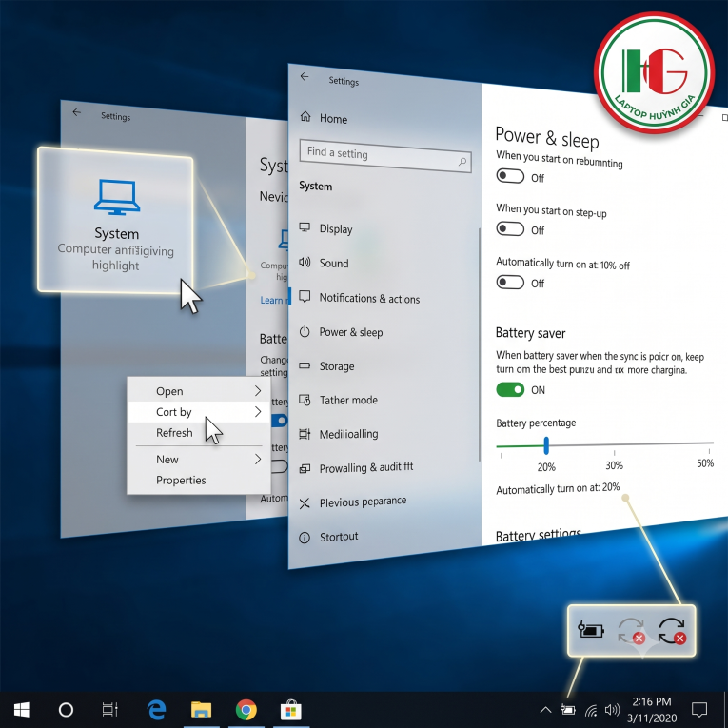Choose Refresh from the context menu

(174, 433)
